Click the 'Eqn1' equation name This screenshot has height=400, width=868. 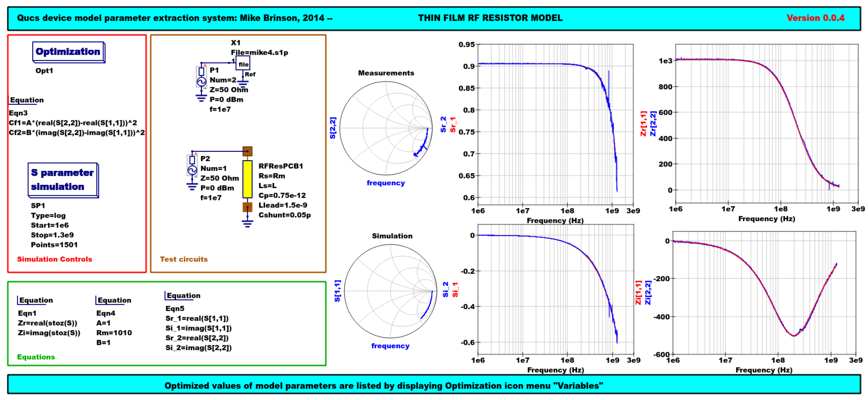27,314
